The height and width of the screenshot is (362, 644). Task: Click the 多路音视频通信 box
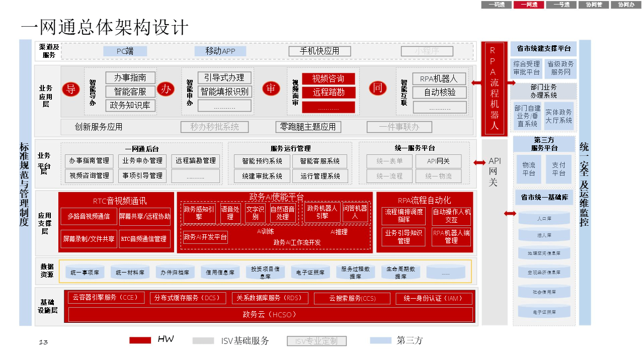tap(89, 217)
